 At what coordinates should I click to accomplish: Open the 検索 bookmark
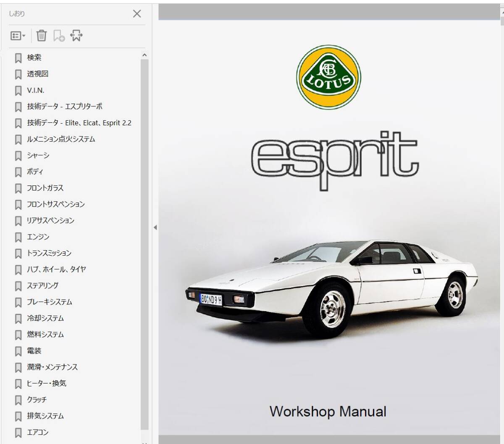point(34,58)
